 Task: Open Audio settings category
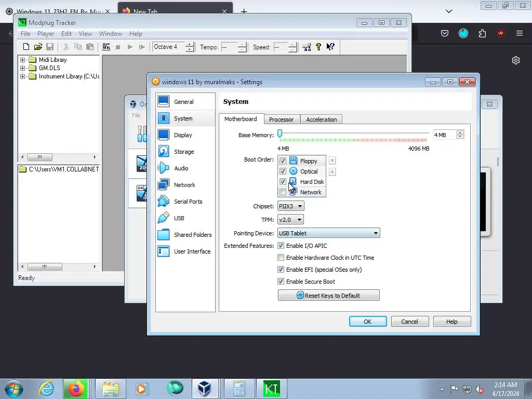185,168
